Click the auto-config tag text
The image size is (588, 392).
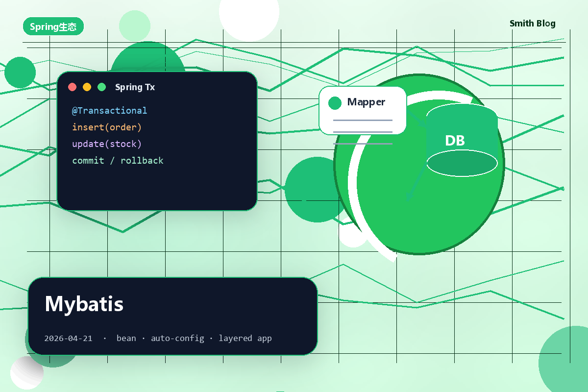point(177,338)
